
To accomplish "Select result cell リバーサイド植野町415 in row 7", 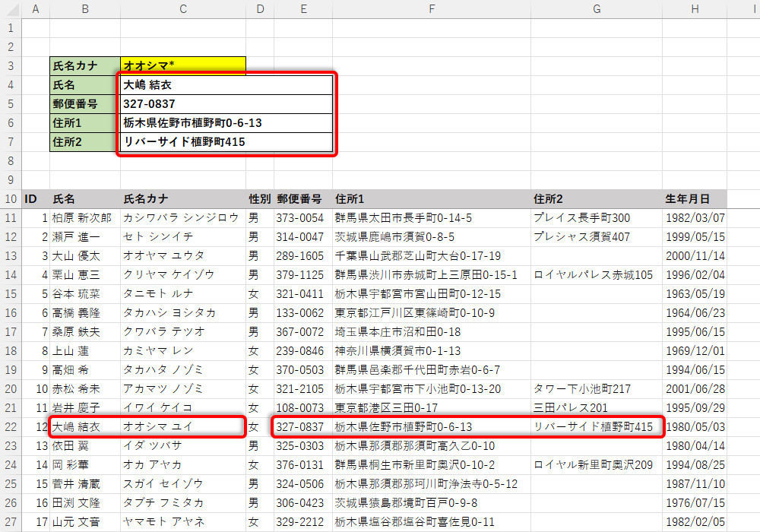I will [x=226, y=141].
